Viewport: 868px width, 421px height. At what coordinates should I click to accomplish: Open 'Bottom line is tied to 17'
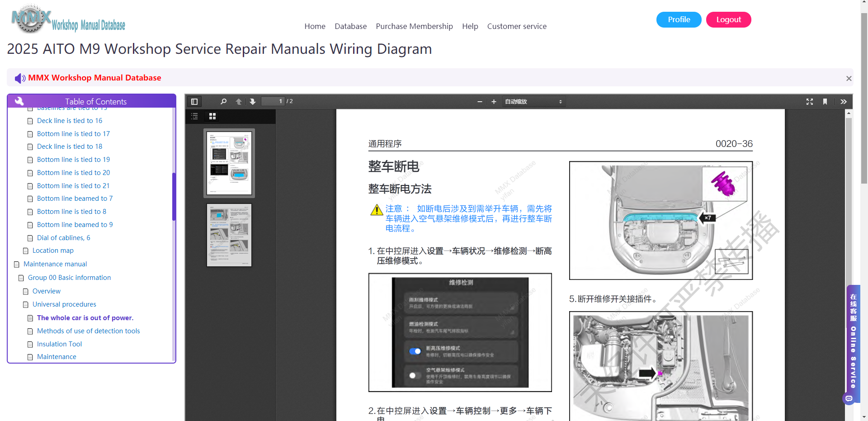pos(73,134)
